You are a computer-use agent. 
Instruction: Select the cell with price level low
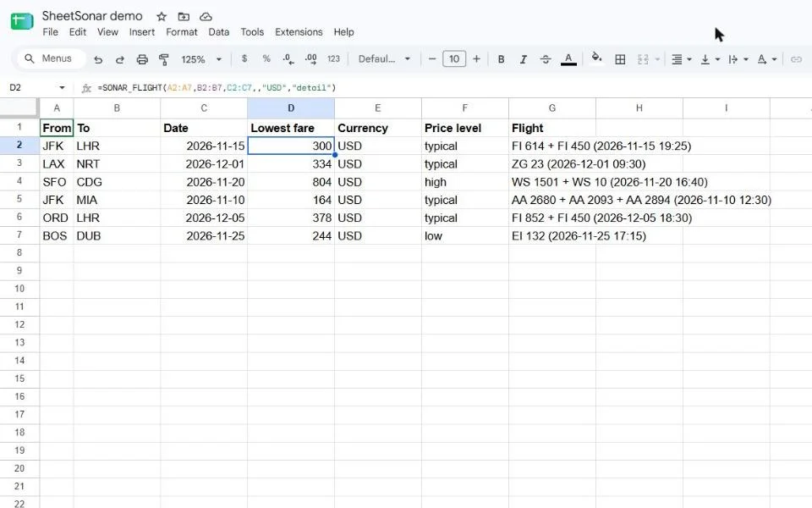point(465,236)
